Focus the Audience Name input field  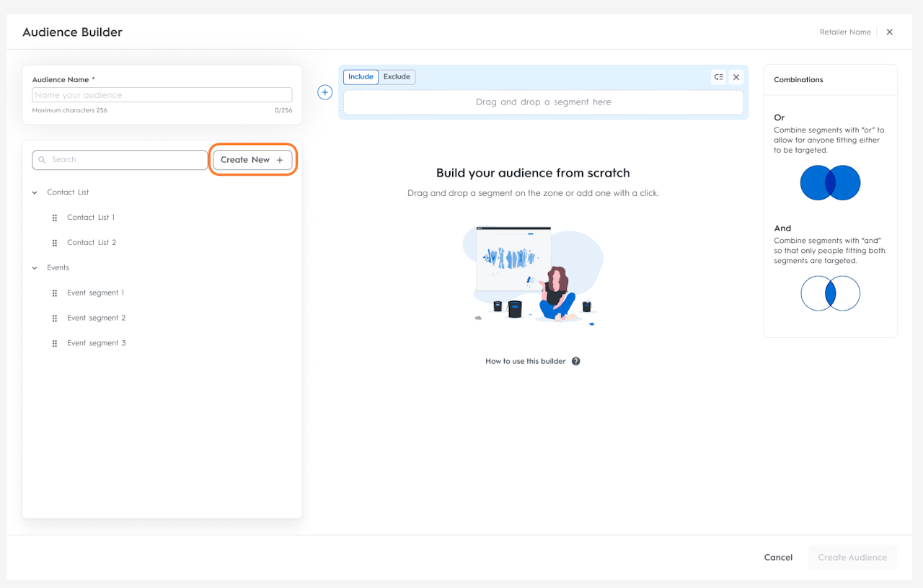[x=162, y=95]
